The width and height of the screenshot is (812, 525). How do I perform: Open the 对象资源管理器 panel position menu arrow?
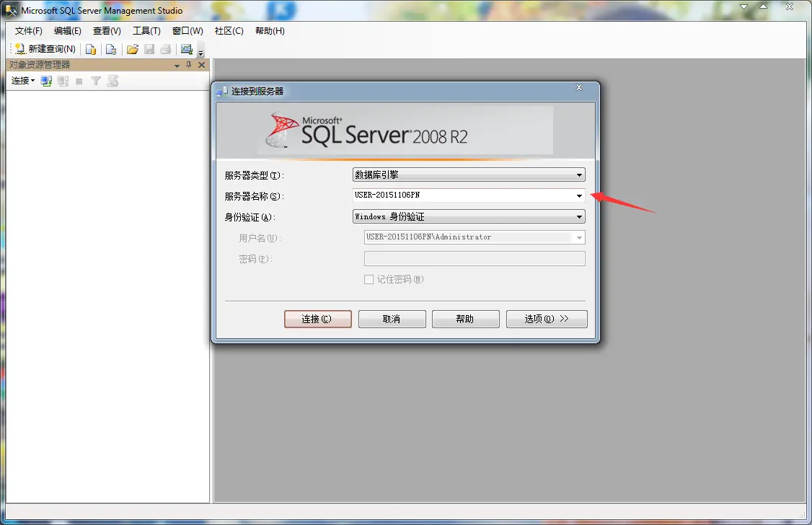177,66
